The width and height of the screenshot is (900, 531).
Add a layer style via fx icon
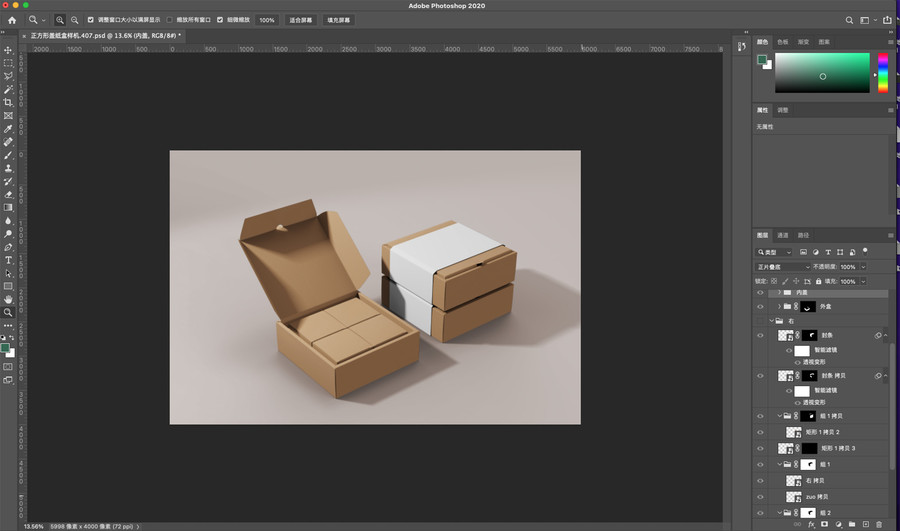click(811, 524)
